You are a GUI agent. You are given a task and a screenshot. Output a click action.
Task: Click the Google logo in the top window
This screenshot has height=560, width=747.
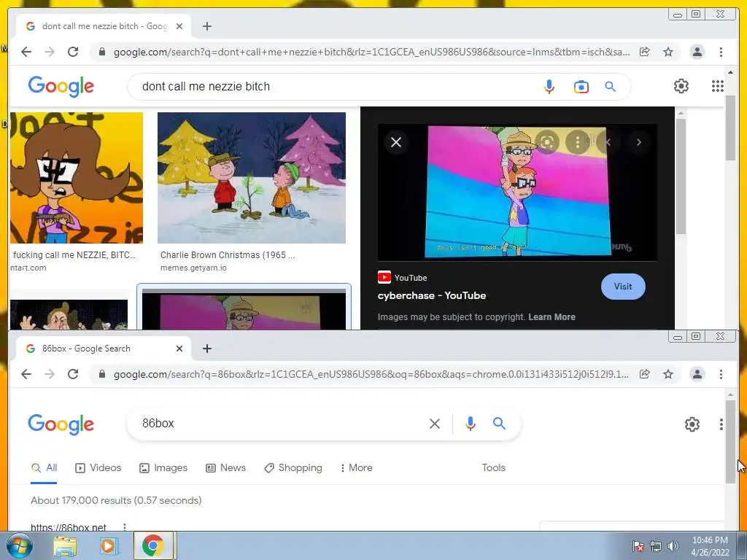pyautogui.click(x=61, y=86)
